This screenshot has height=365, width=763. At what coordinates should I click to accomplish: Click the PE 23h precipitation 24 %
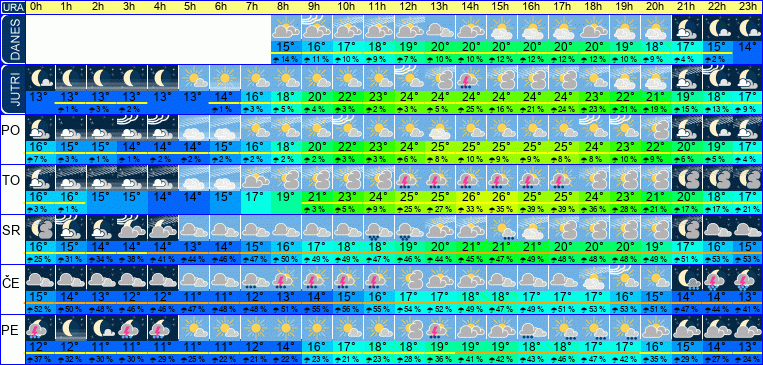pyautogui.click(x=747, y=359)
